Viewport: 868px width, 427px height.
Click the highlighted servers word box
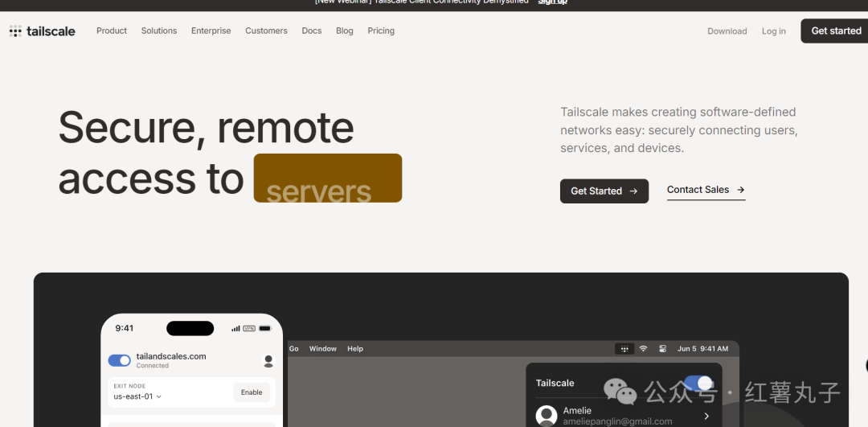(x=328, y=178)
